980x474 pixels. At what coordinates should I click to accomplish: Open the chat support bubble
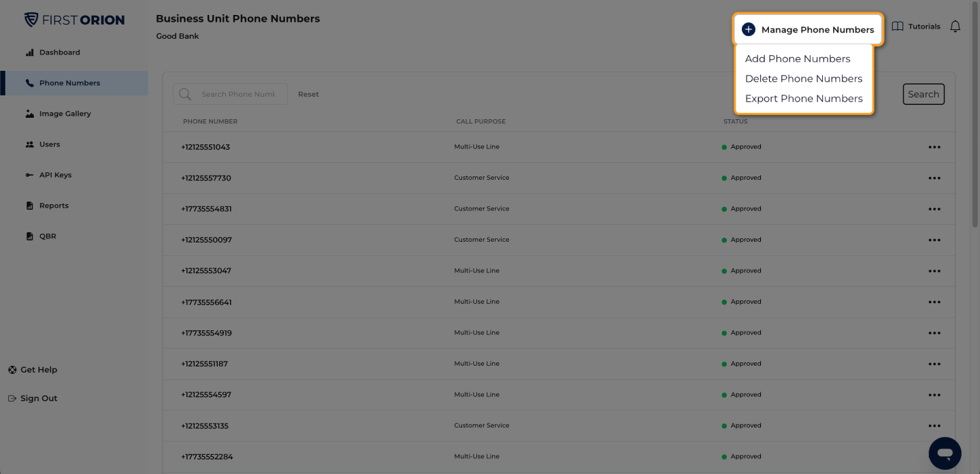tap(945, 453)
